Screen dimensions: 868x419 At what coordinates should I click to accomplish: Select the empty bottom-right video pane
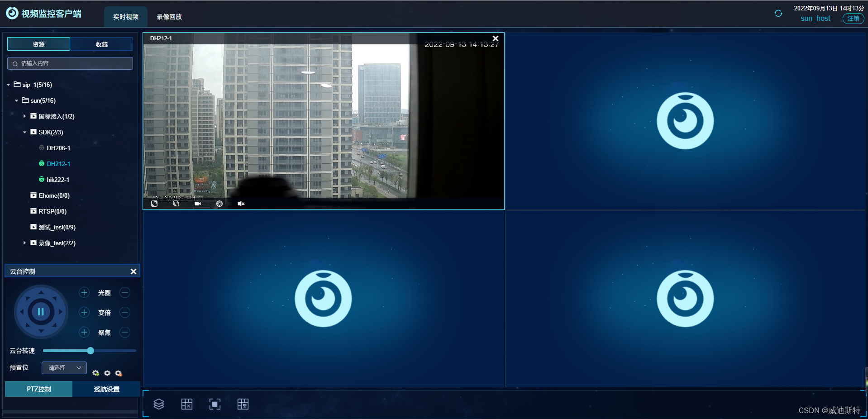tap(685, 299)
